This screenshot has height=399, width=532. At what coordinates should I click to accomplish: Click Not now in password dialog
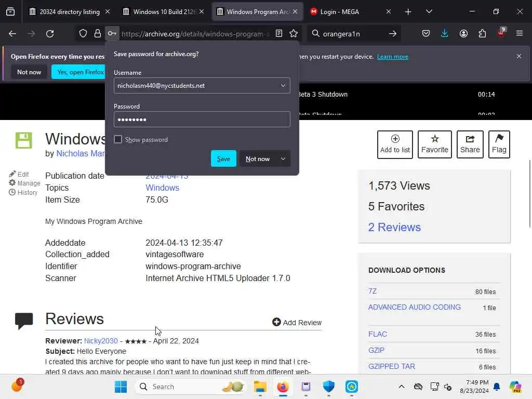[x=258, y=159]
